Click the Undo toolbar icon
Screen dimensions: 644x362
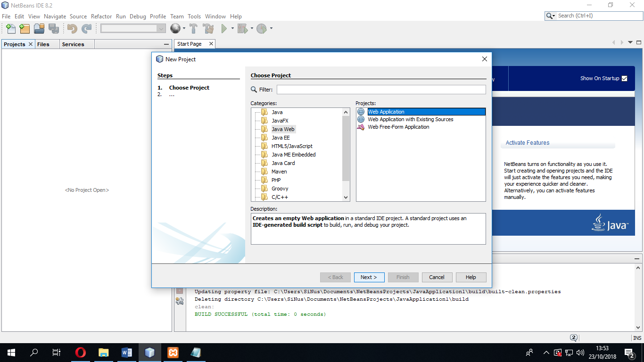click(71, 29)
